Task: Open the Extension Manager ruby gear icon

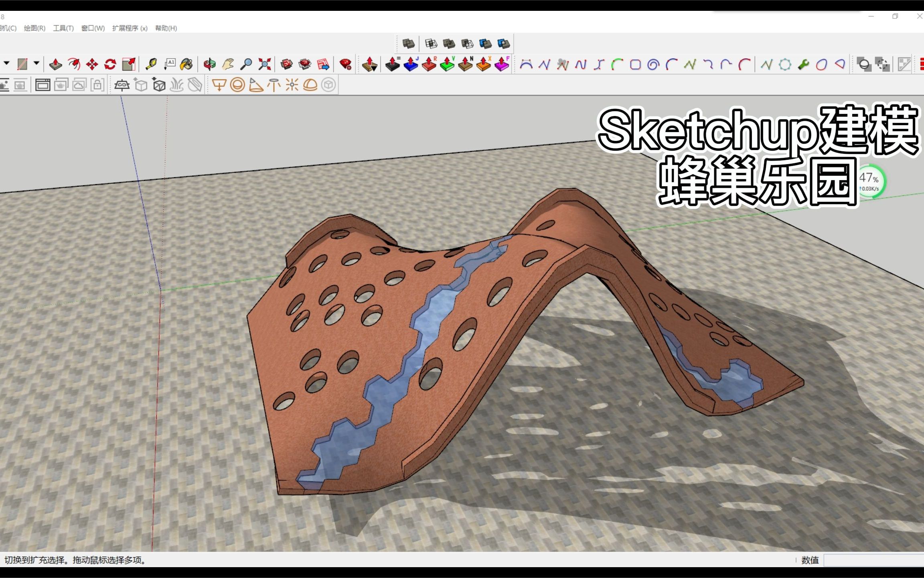Action: (x=346, y=64)
